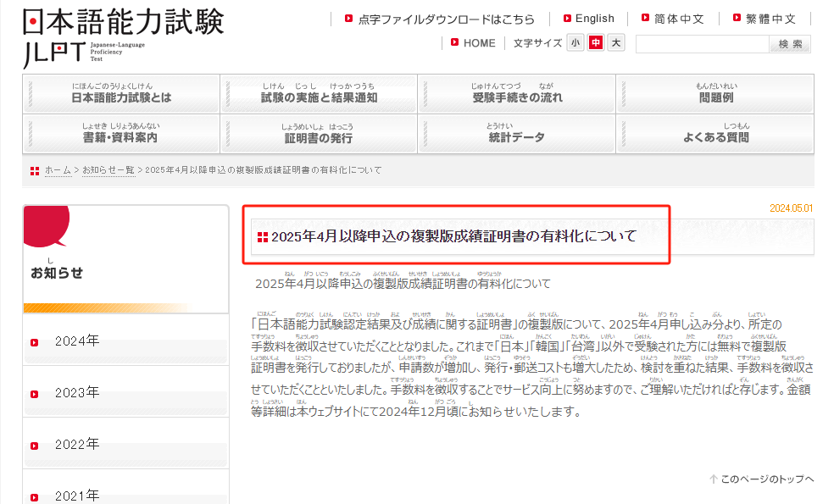
Task: Open the 点字ファイルダウンロードはこちら link
Action: [x=447, y=19]
